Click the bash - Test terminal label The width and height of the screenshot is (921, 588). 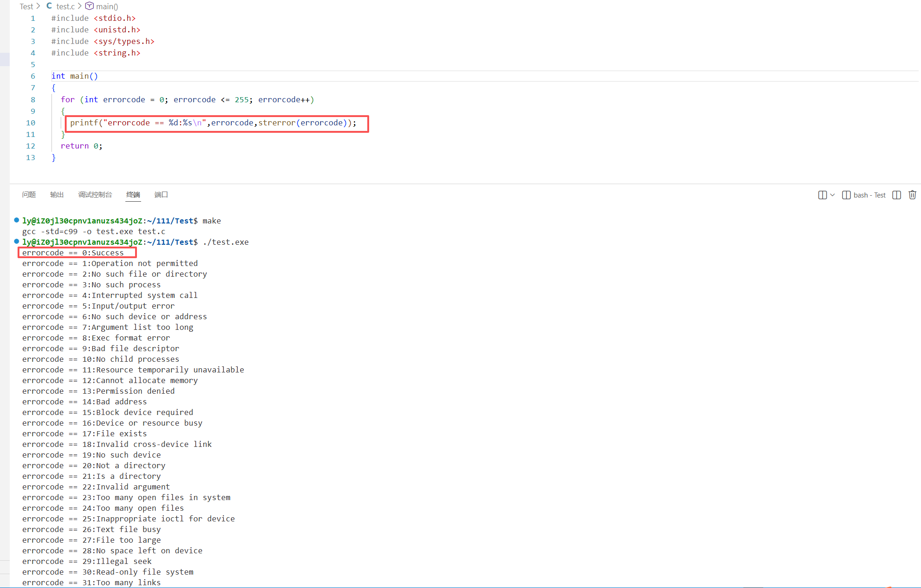point(869,195)
